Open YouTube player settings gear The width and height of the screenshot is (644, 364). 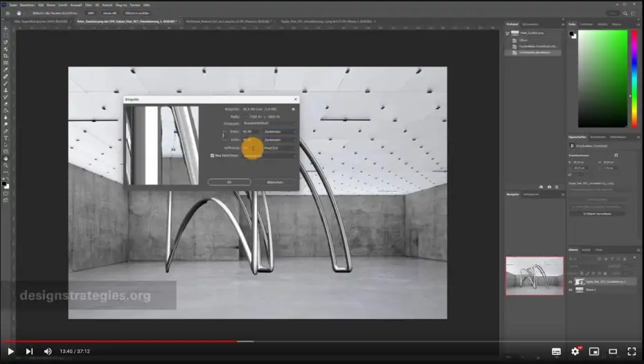(575, 352)
